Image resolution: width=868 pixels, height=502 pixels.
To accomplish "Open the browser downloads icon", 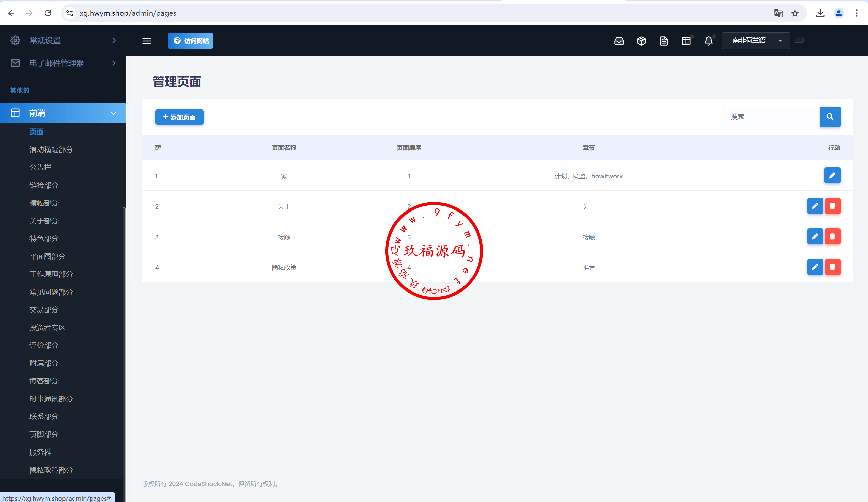I will click(821, 13).
